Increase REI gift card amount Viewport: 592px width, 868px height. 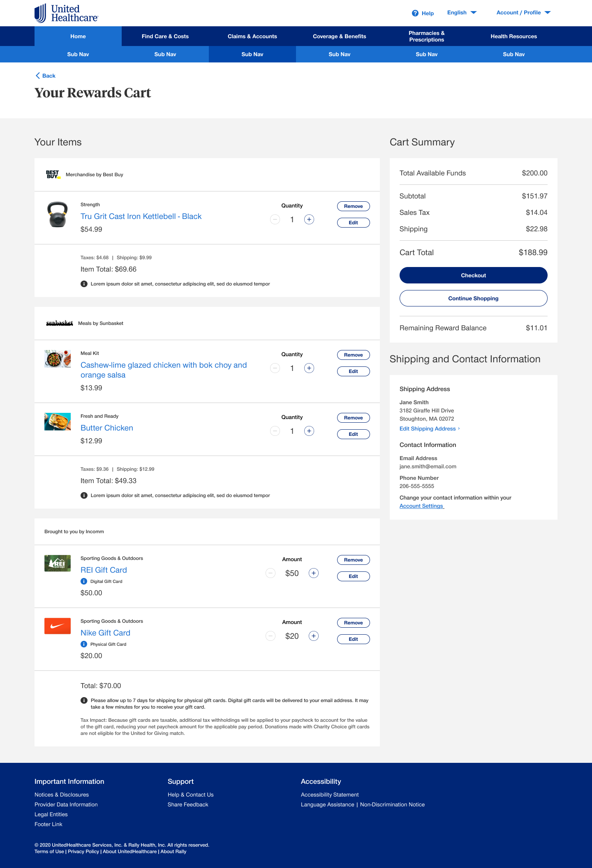pos(314,573)
